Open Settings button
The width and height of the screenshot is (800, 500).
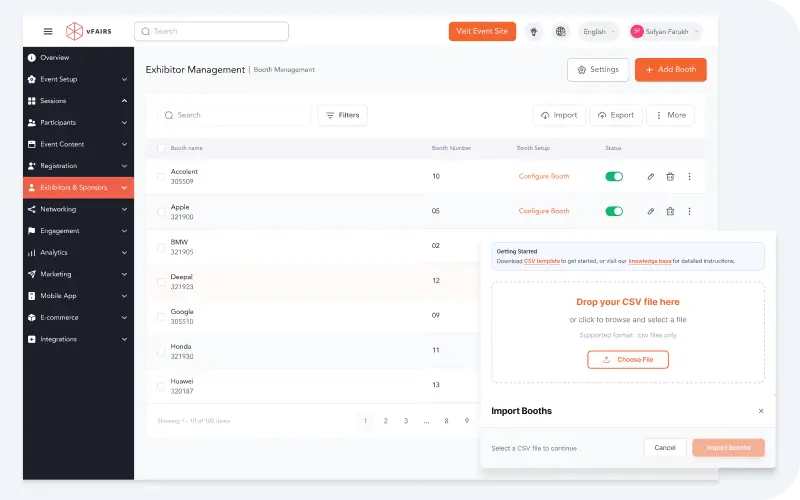click(x=598, y=69)
